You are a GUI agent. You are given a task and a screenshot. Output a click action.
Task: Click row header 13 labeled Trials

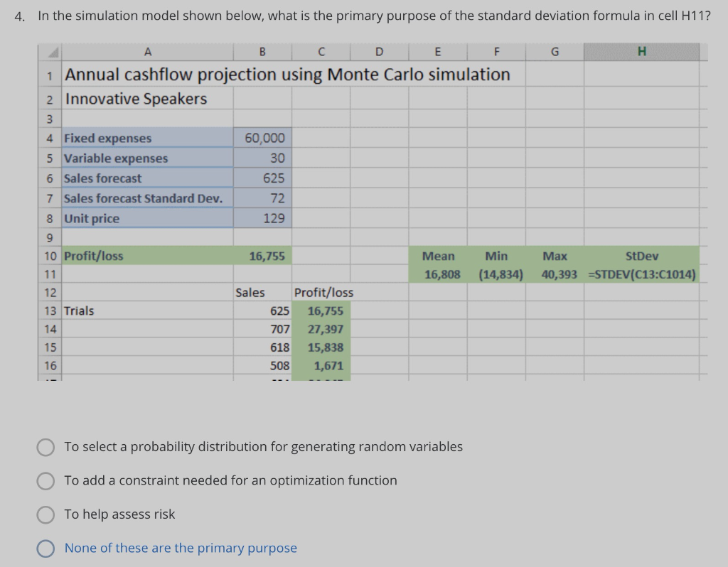pyautogui.click(x=49, y=310)
